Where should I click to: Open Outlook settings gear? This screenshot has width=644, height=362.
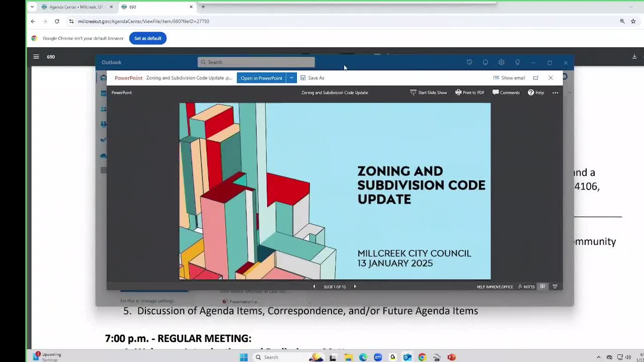click(x=501, y=62)
